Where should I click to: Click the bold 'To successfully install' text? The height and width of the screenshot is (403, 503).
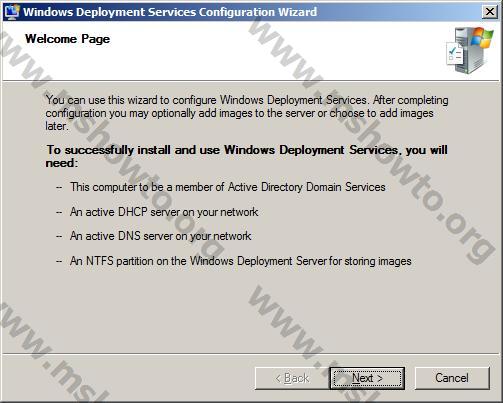[x=247, y=156]
